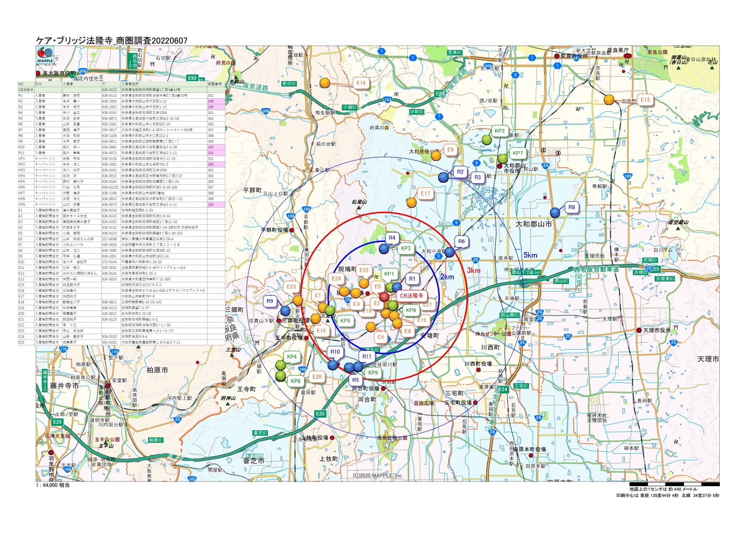Screen dimensions: 756x534
Task: Click the 郡山IC interchange badge
Action: pyautogui.click(x=561, y=281)
